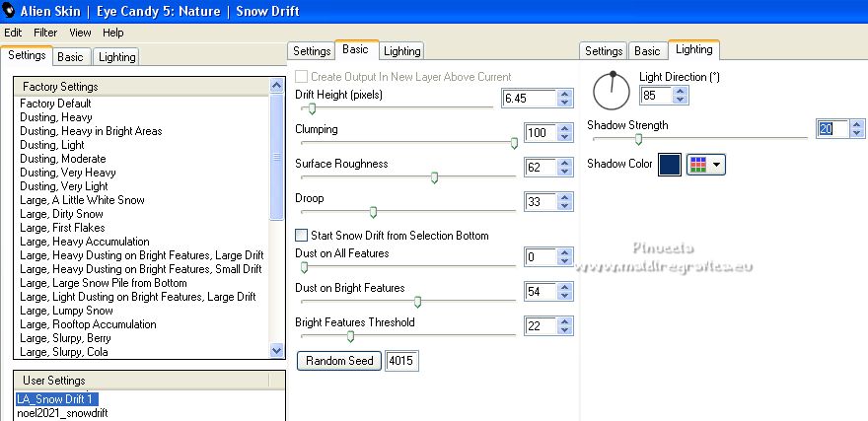This screenshot has height=421, width=868.
Task: Click the Bright Features Threshold value field 22
Action: pos(541,325)
